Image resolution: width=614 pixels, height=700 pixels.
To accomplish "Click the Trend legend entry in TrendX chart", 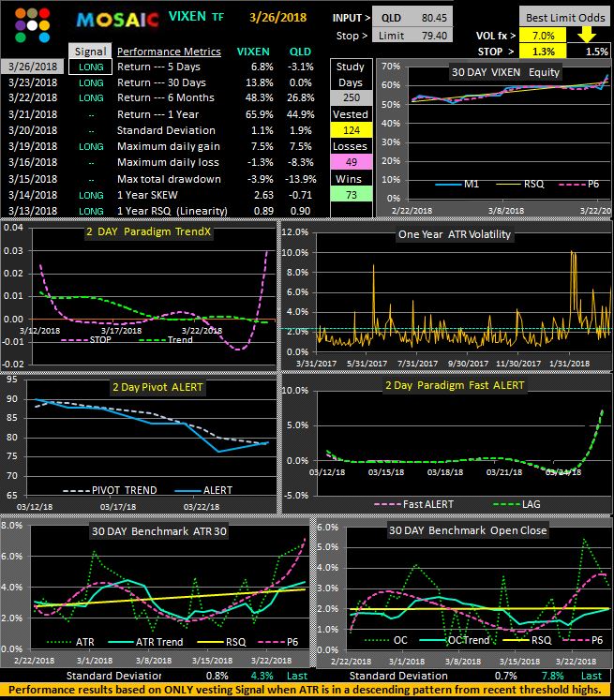I will tap(166, 340).
